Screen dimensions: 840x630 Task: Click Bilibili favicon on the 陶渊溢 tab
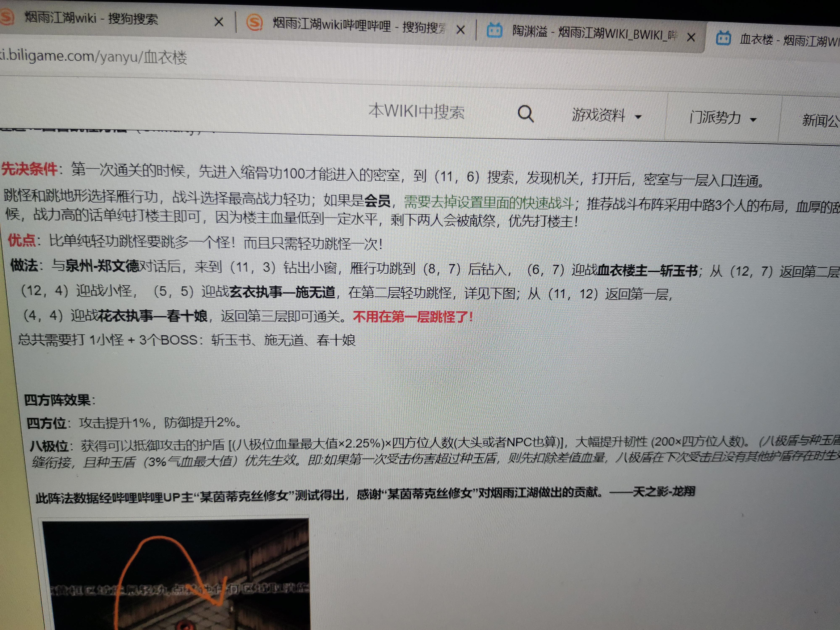494,30
